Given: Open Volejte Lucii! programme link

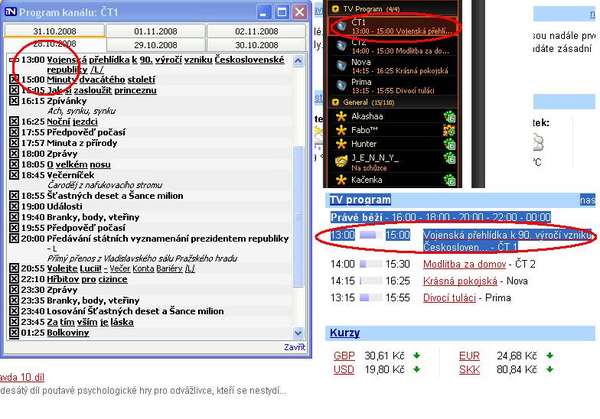Looking at the screenshot, I should coord(121,269).
